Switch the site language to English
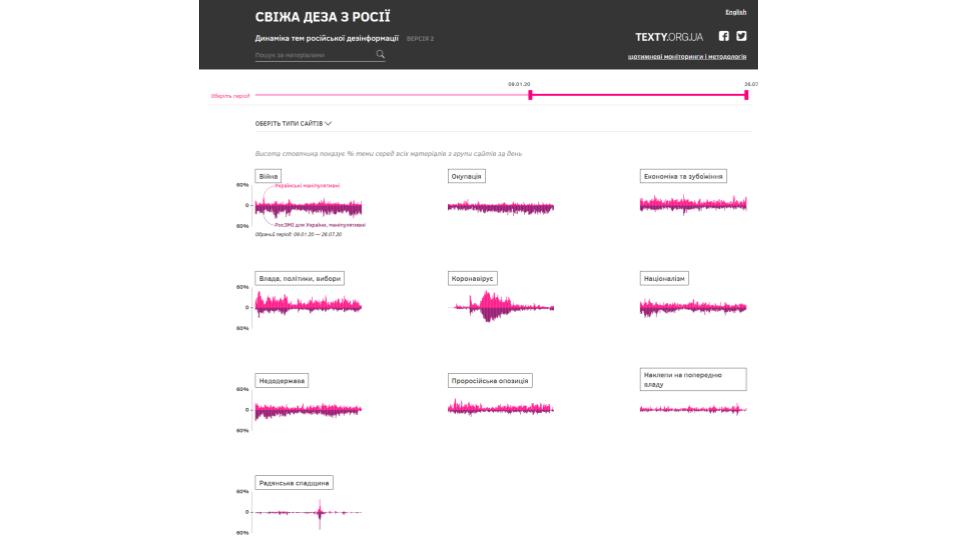960x540 pixels. [736, 12]
